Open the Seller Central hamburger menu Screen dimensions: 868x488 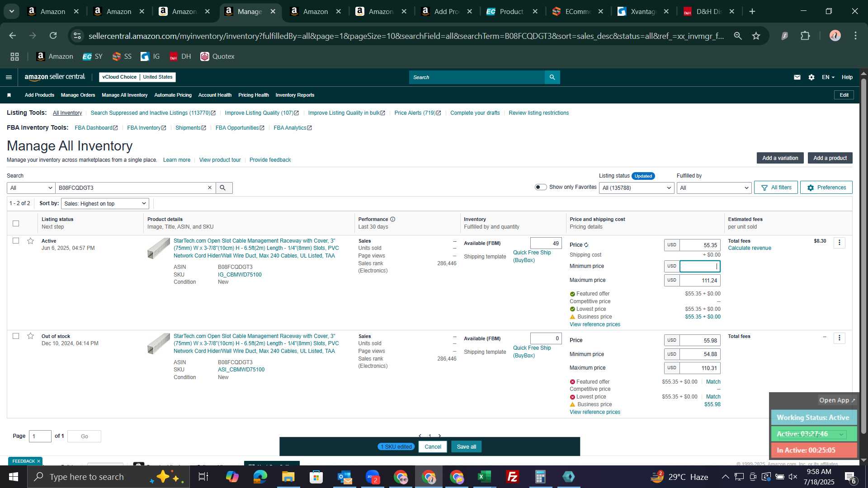(x=9, y=77)
